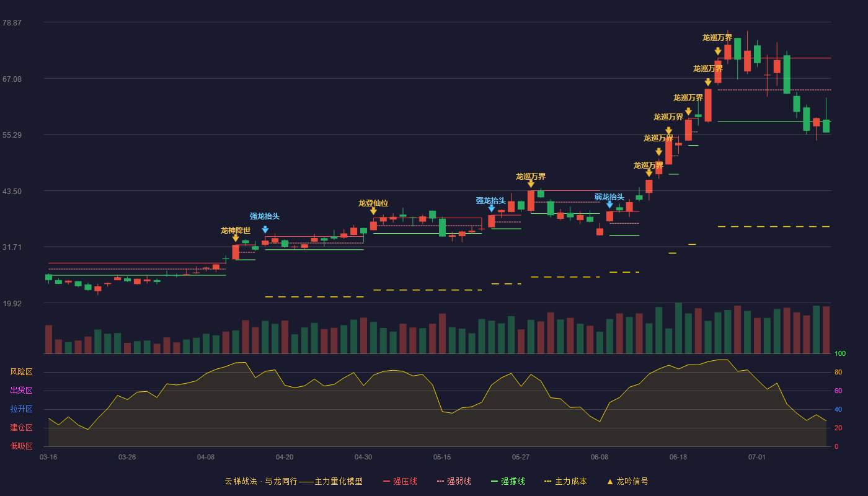
Task: Click the 龙巡万界 arrow near 05-27
Action: click(x=531, y=184)
